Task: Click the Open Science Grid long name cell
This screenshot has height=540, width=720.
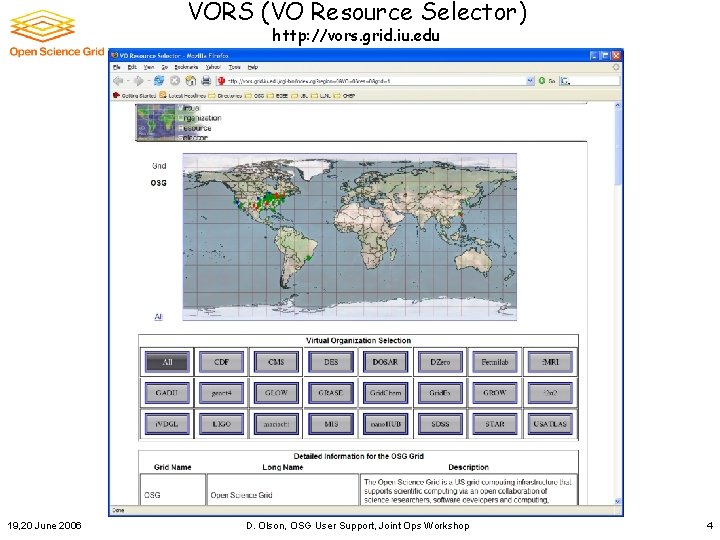Action: click(x=282, y=490)
